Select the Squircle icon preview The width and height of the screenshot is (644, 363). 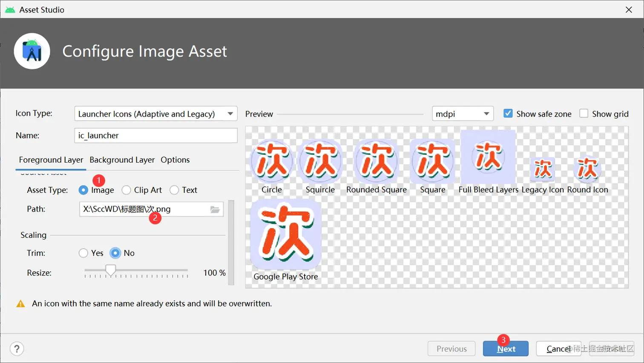pyautogui.click(x=319, y=161)
